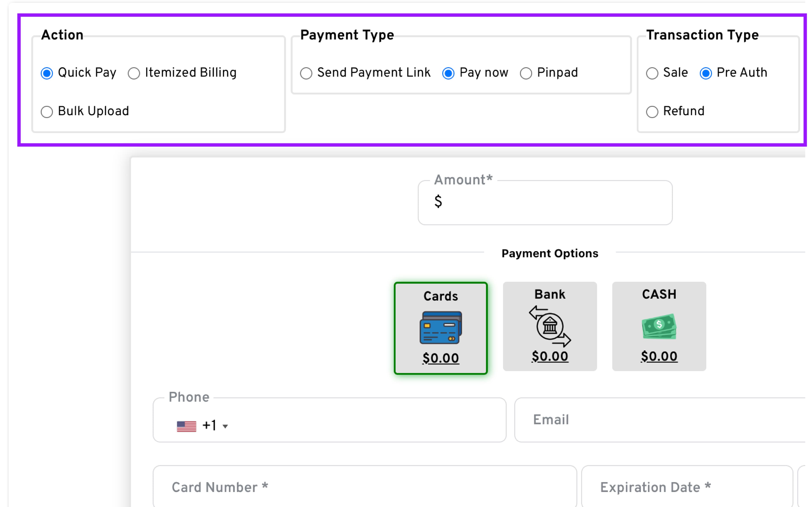This screenshot has width=812, height=507.
Task: Set transaction type to Sale
Action: 652,73
